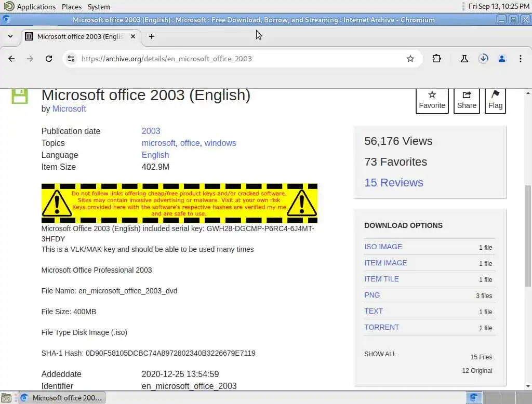
Task: Open the System menu
Action: [99, 7]
